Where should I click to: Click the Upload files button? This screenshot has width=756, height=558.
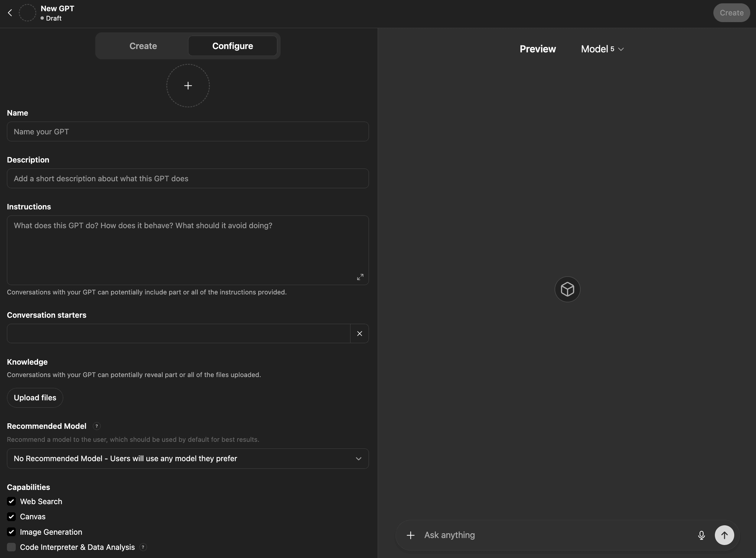click(35, 398)
